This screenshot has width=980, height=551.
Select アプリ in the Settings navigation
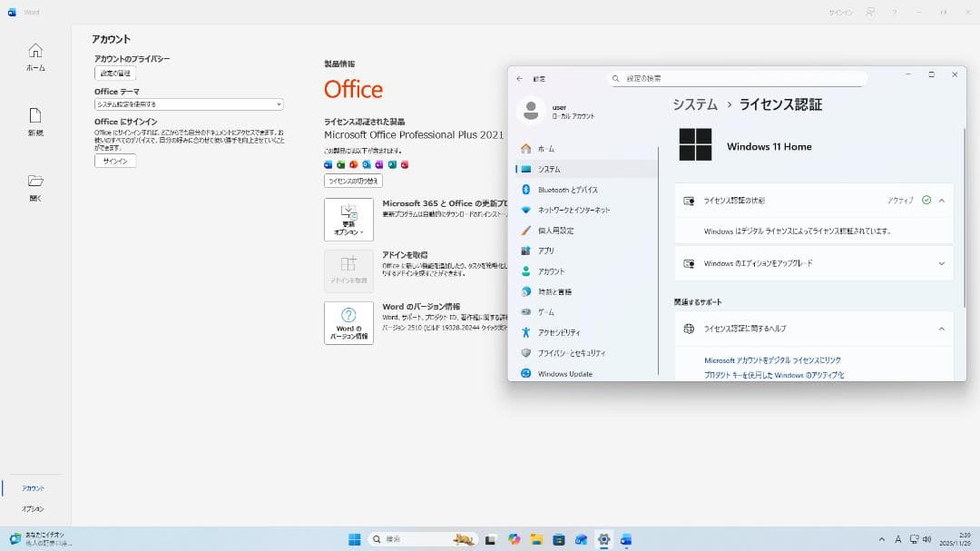(548, 251)
